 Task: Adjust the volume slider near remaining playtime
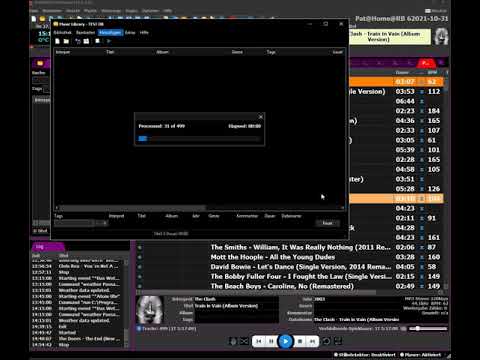pyautogui.click(x=428, y=329)
